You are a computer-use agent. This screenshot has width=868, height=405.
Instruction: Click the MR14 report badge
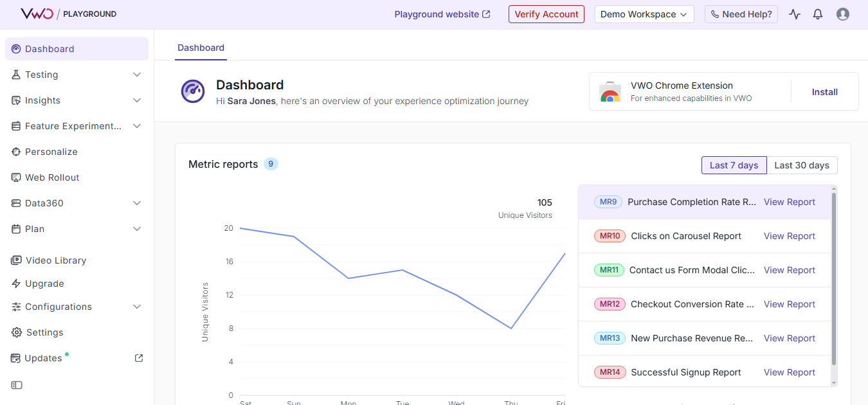click(610, 372)
